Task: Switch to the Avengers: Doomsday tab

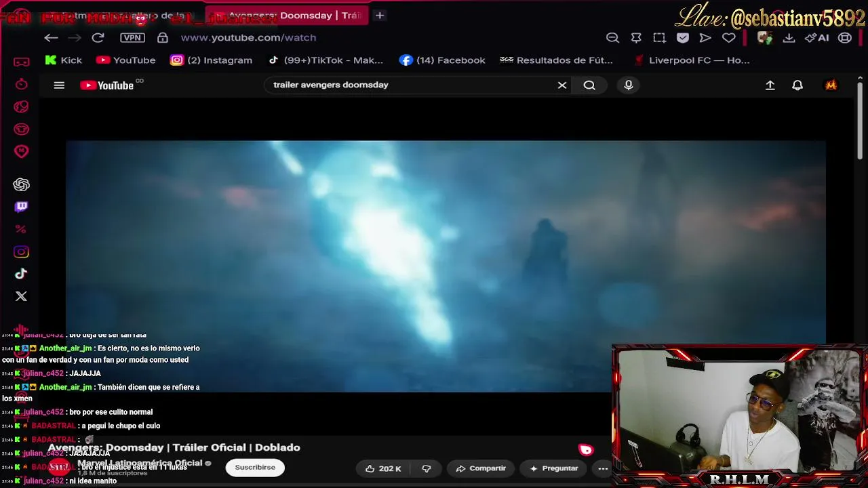Action: pos(286,15)
